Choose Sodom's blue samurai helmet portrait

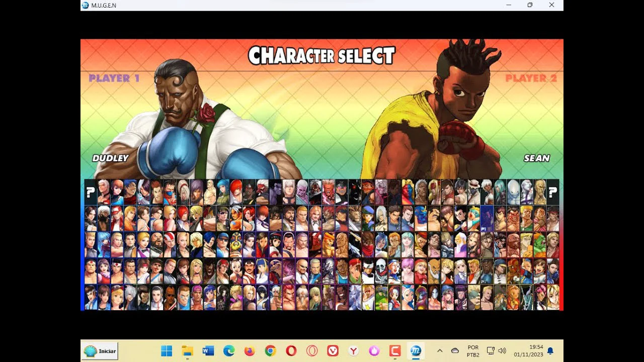[x=421, y=219]
